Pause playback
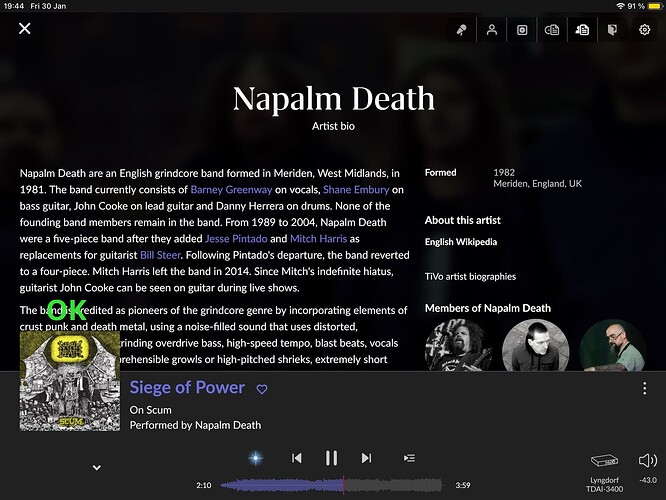The width and height of the screenshot is (666, 500). 331,458
